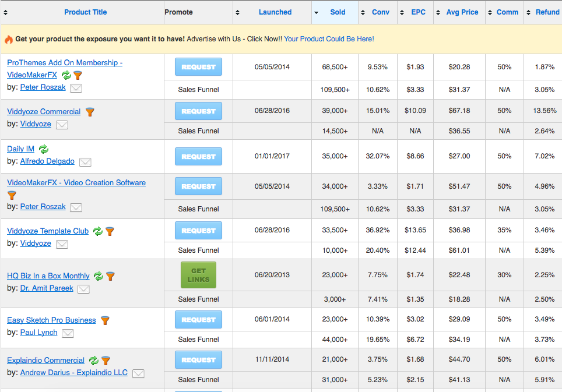Click envelope icon beside Andrew Darius - Explaindio LLC

pos(138,374)
